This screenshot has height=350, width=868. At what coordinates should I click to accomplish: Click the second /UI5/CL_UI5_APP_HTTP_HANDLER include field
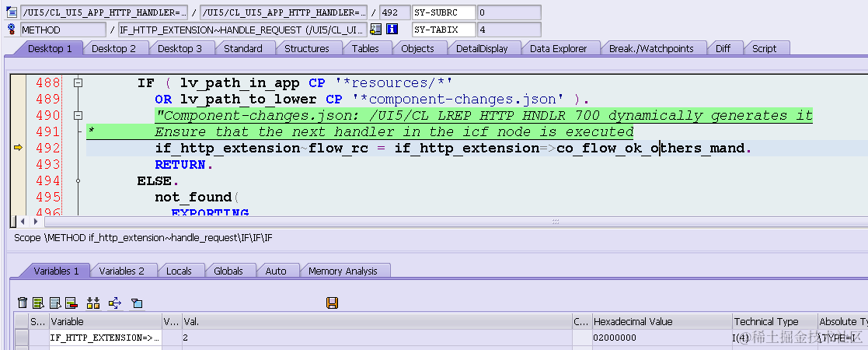(x=284, y=12)
